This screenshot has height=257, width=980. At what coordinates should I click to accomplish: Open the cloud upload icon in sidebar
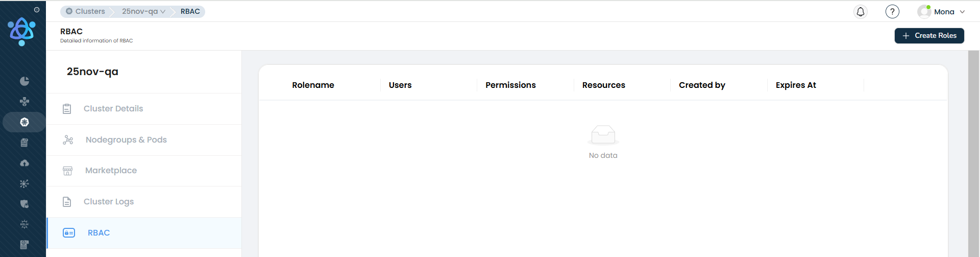coord(24,163)
